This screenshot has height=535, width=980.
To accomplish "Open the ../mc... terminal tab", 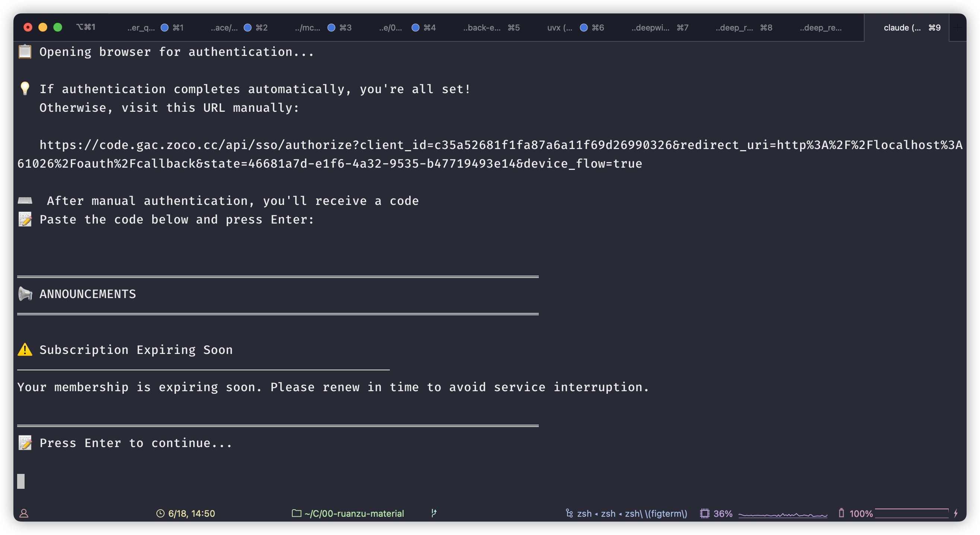I will pyautogui.click(x=308, y=28).
